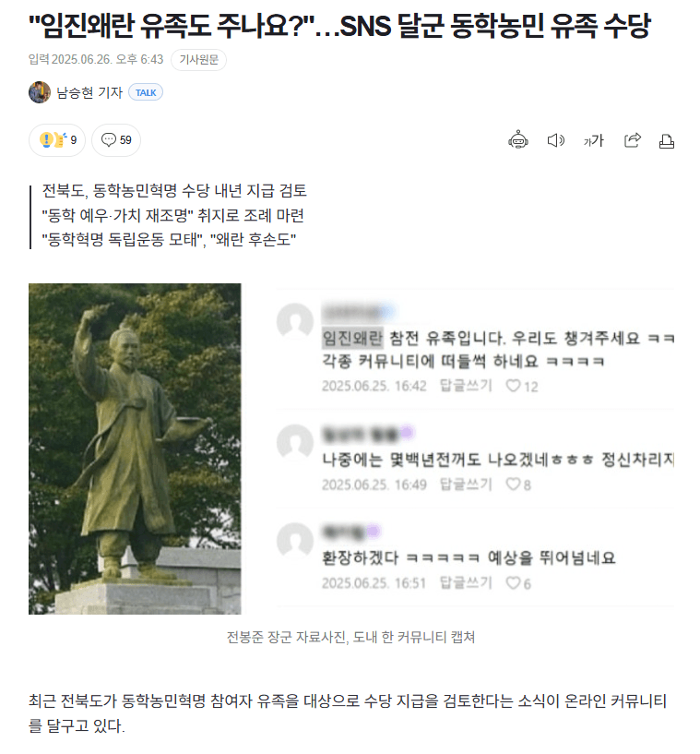Like the second comment with 8 hearts
Screen dimensions: 700x754
[x=518, y=485]
